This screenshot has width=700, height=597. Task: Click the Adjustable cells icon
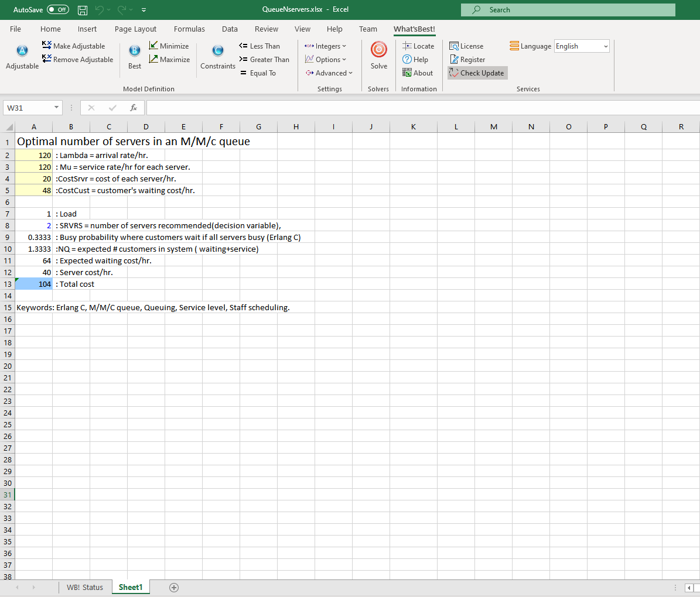click(22, 51)
